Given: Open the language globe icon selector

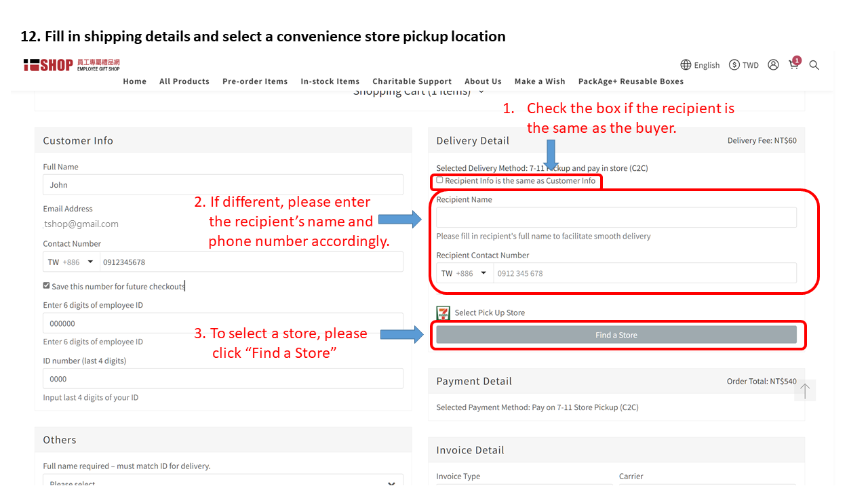Looking at the screenshot, I should [x=686, y=65].
